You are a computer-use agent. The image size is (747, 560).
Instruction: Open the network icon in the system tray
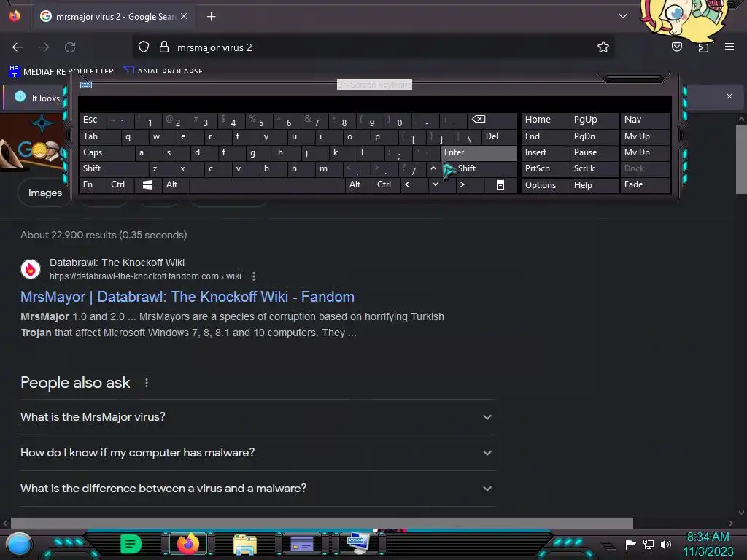pos(649,544)
